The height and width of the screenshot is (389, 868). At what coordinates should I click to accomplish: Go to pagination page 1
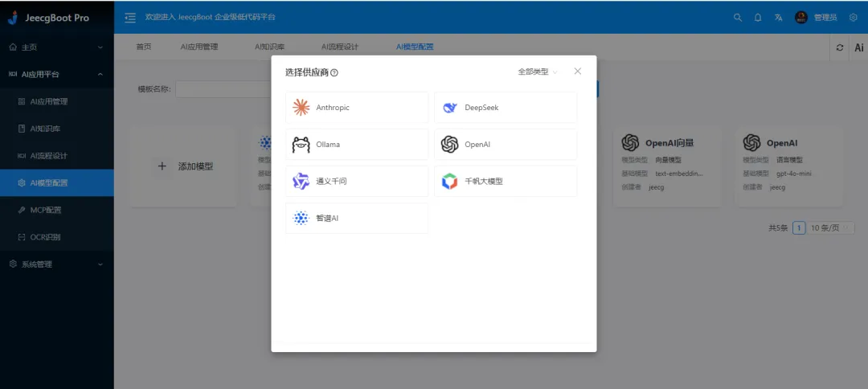(x=799, y=228)
